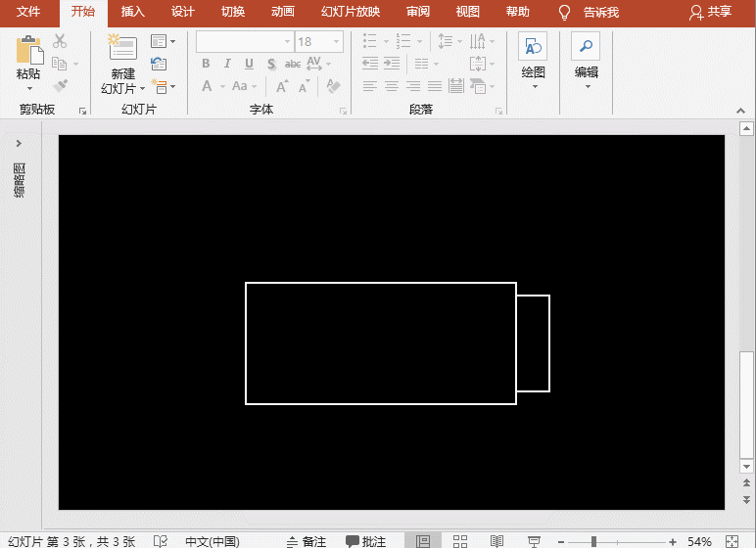
Task: Open the slide Section icon
Action: pos(159,86)
